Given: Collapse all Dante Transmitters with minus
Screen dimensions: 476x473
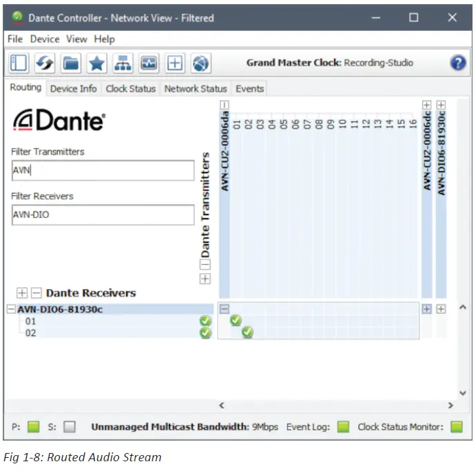Looking at the screenshot, I should 205,265.
